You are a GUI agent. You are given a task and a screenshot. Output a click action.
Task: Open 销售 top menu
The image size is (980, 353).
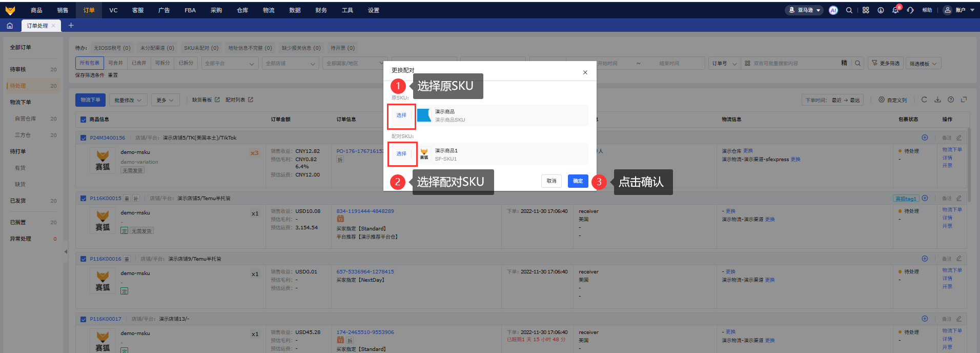[x=63, y=10]
